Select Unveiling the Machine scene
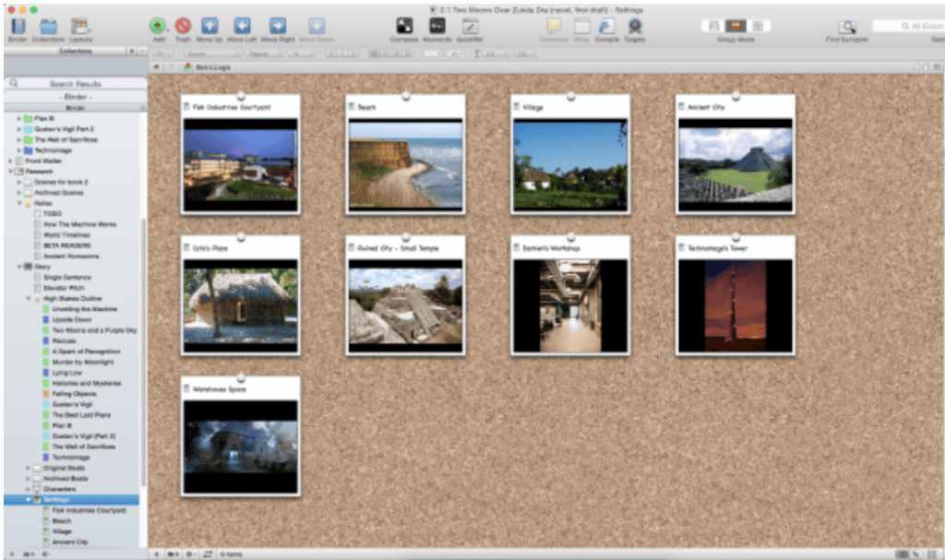The width and height of the screenshot is (945, 560). pyautogui.click(x=84, y=309)
